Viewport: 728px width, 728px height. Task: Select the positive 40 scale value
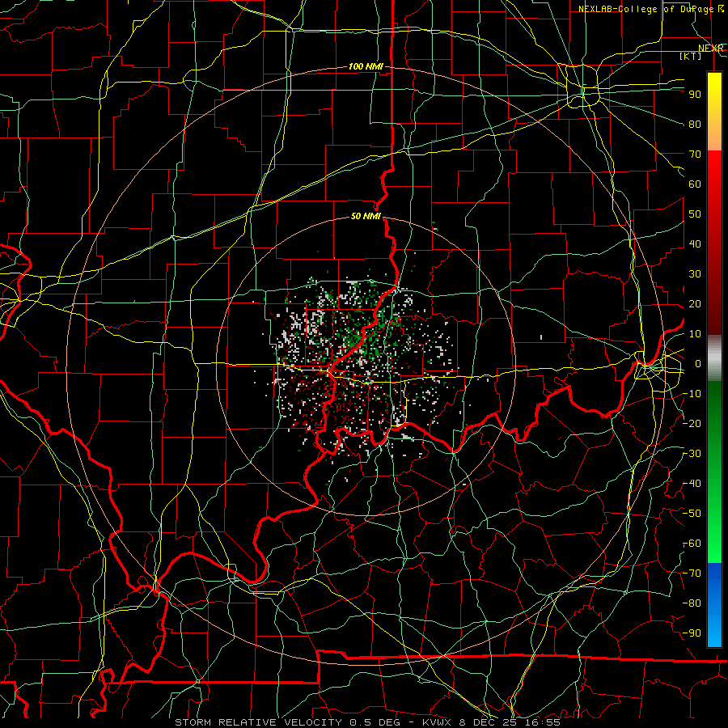click(695, 244)
